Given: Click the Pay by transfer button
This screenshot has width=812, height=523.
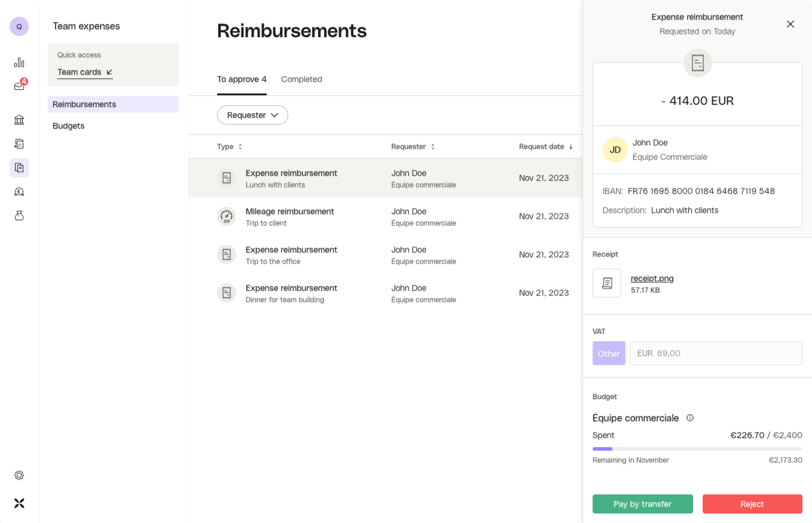Looking at the screenshot, I should pos(642,504).
